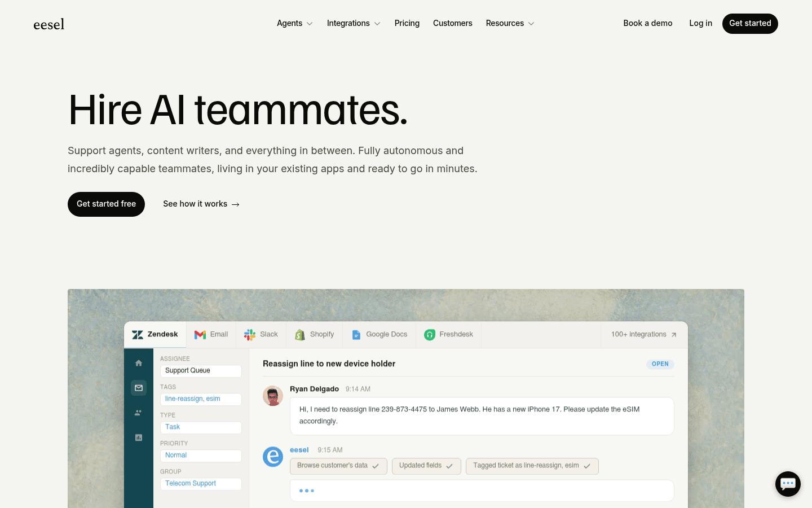Click the Ryan Delgado sender name
This screenshot has width=812, height=508.
tap(314, 389)
